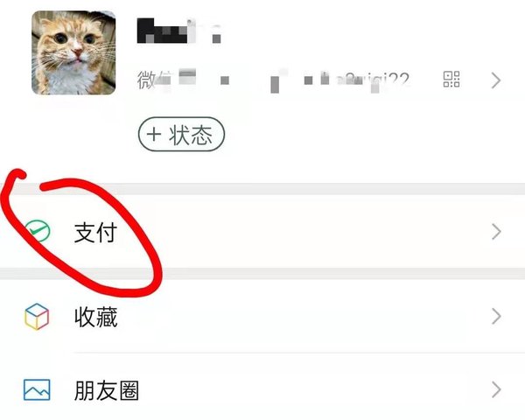Viewport: 525px width, 420px height.
Task: Open the 支付 menu entry label
Action: pos(95,233)
